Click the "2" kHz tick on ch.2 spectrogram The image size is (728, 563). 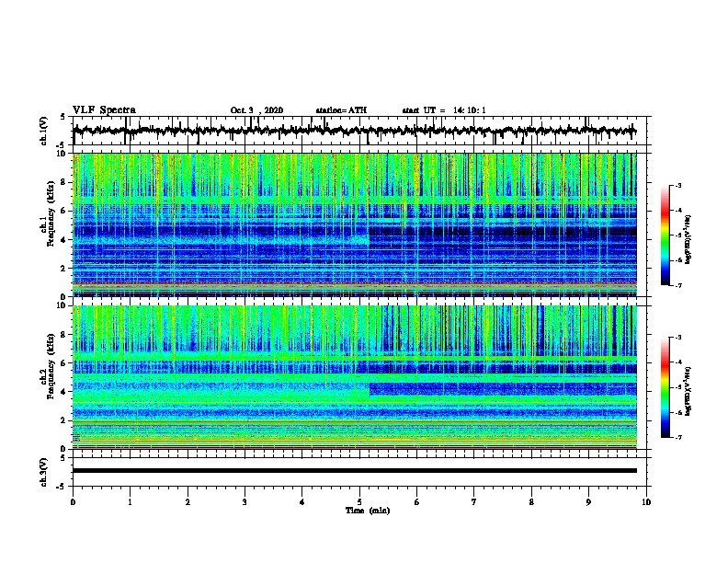coord(63,420)
